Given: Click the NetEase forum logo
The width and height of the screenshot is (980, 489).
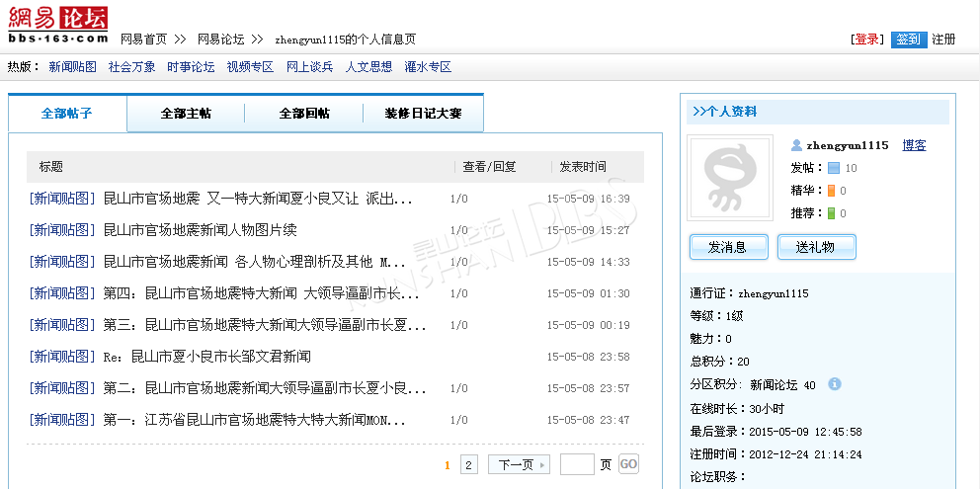Looking at the screenshot, I should [x=58, y=26].
